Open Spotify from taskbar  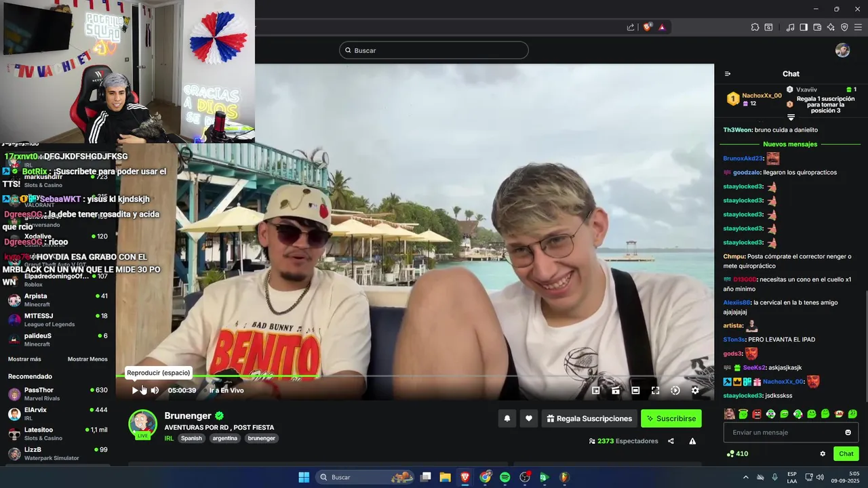(x=505, y=477)
